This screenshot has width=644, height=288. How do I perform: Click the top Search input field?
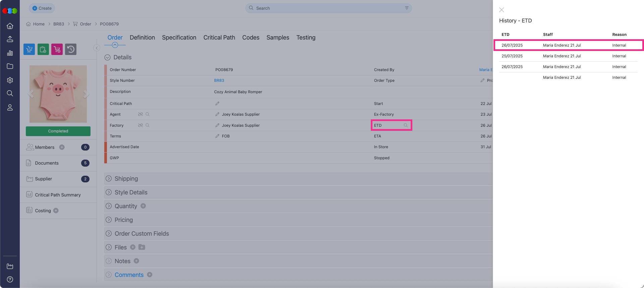[325, 8]
